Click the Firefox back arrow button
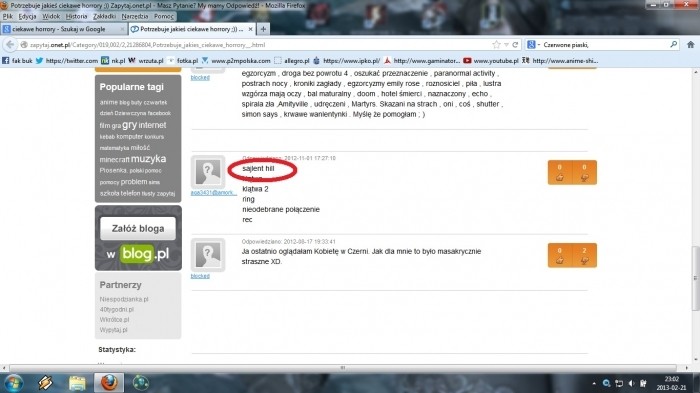This screenshot has width=700, height=393. 10,45
